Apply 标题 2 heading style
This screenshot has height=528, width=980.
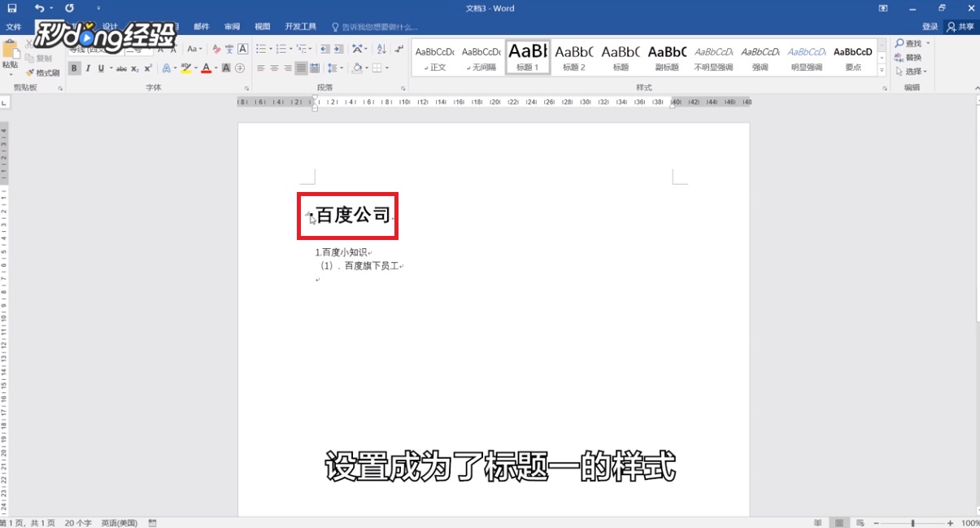click(574, 58)
